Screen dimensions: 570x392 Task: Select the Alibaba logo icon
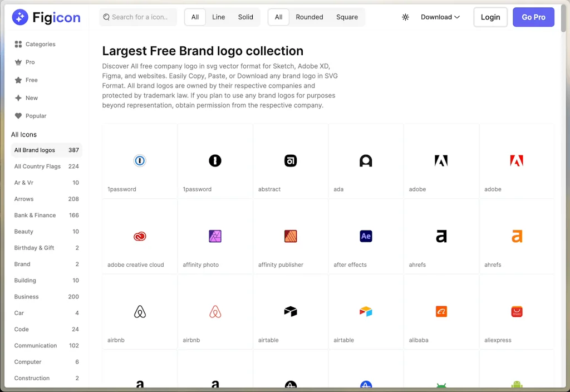(x=441, y=311)
